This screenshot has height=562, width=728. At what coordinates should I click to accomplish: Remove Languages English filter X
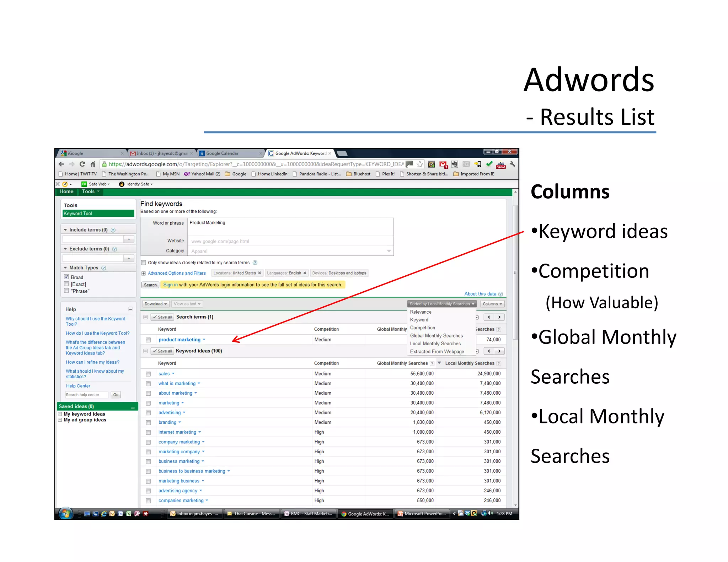[305, 273]
